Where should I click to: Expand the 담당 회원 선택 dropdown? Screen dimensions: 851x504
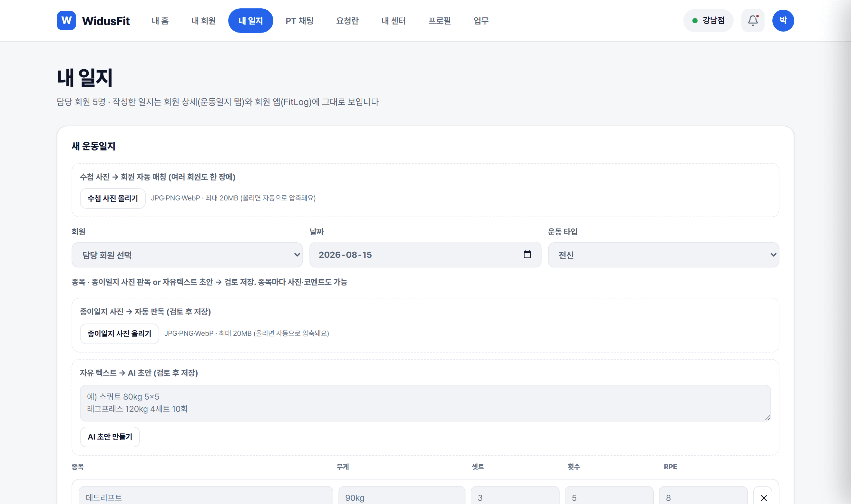[187, 255]
